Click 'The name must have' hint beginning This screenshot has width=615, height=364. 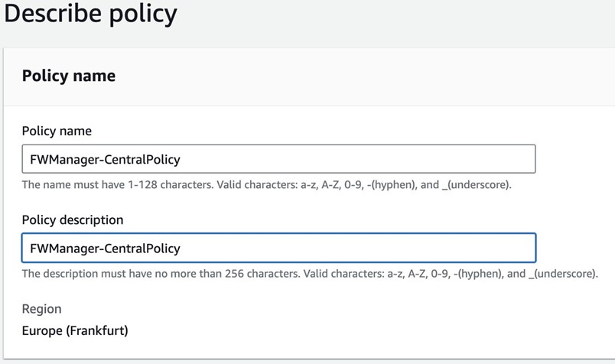tap(69, 185)
